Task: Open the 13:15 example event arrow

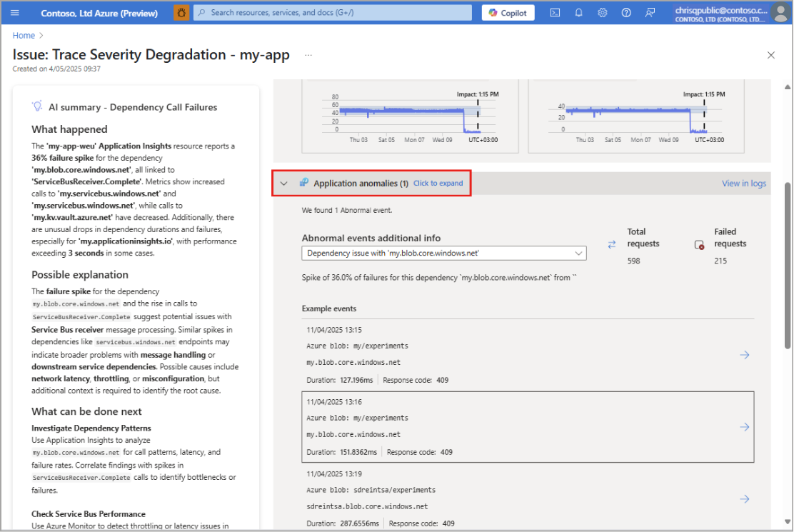Action: tap(744, 355)
